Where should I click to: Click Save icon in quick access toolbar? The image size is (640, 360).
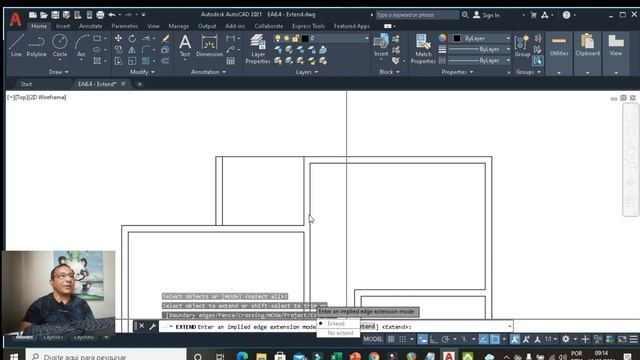(x=55, y=15)
